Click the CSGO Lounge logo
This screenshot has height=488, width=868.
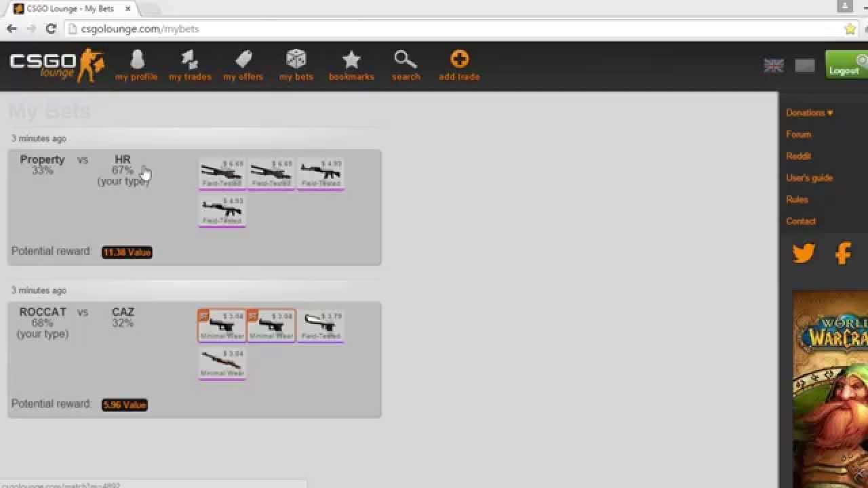click(x=57, y=65)
